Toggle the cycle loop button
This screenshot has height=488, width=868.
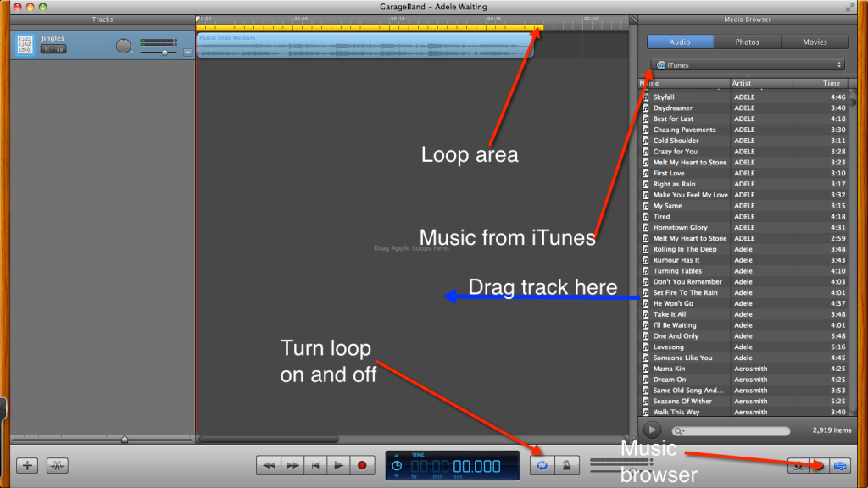[x=542, y=464]
